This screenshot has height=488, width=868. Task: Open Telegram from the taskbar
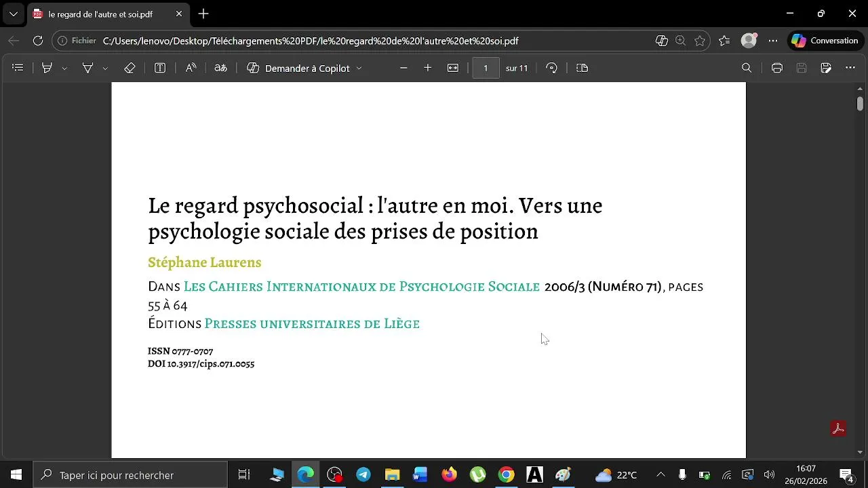(363, 474)
